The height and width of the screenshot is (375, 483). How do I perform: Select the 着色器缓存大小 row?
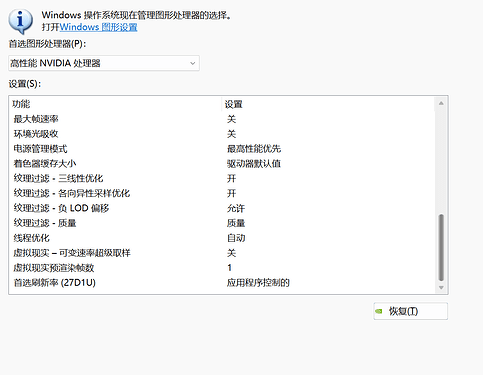pyautogui.click(x=222, y=164)
